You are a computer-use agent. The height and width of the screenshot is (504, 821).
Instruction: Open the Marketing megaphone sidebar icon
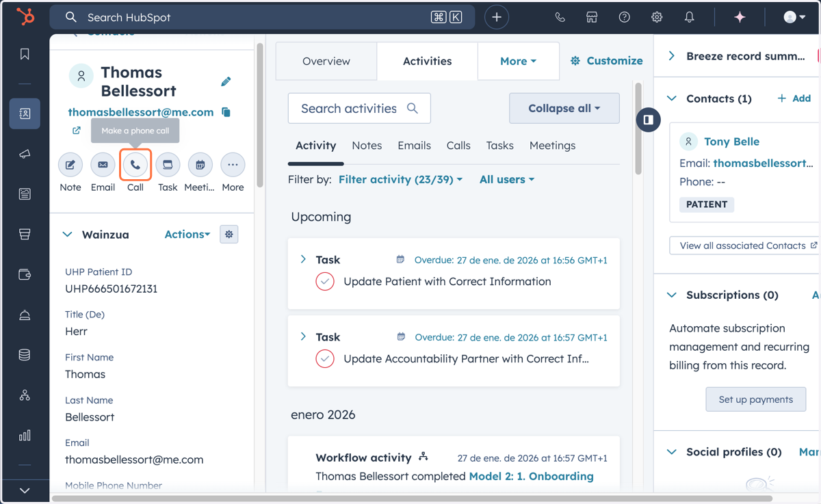pyautogui.click(x=25, y=154)
